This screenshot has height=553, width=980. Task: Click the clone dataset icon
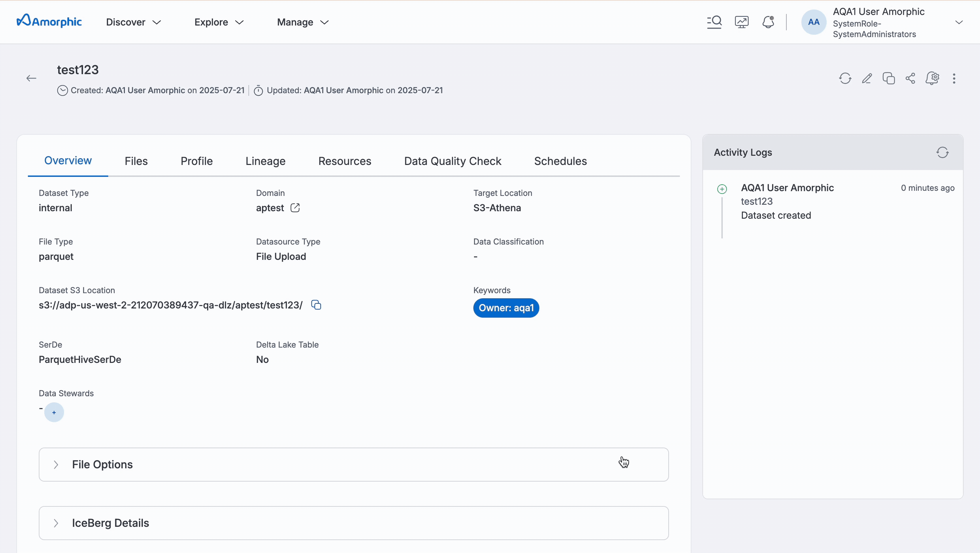click(x=889, y=78)
